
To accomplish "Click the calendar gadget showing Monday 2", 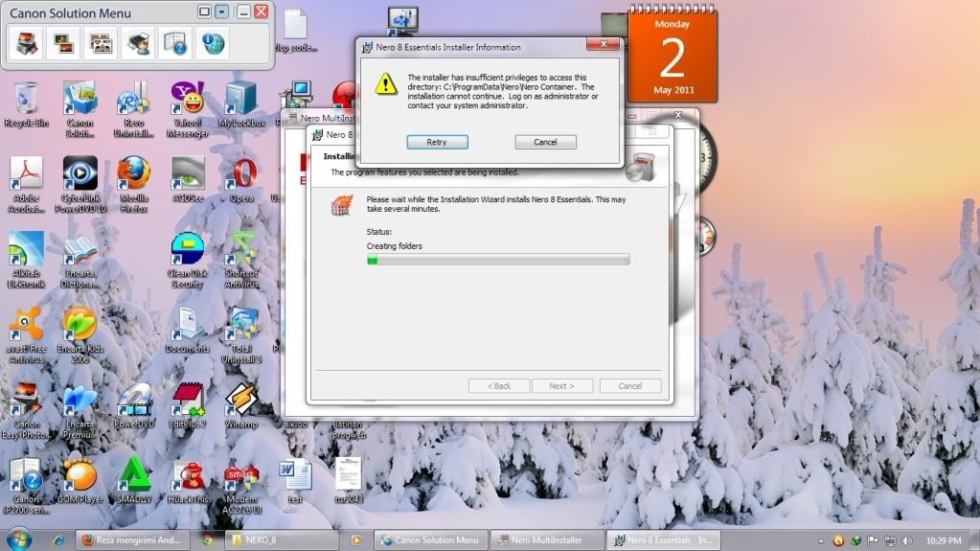I will click(x=672, y=55).
